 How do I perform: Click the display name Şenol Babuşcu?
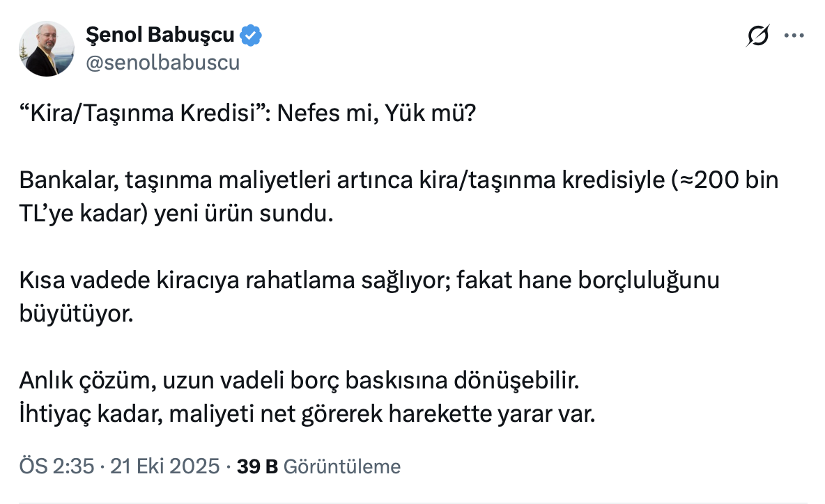tap(160, 34)
